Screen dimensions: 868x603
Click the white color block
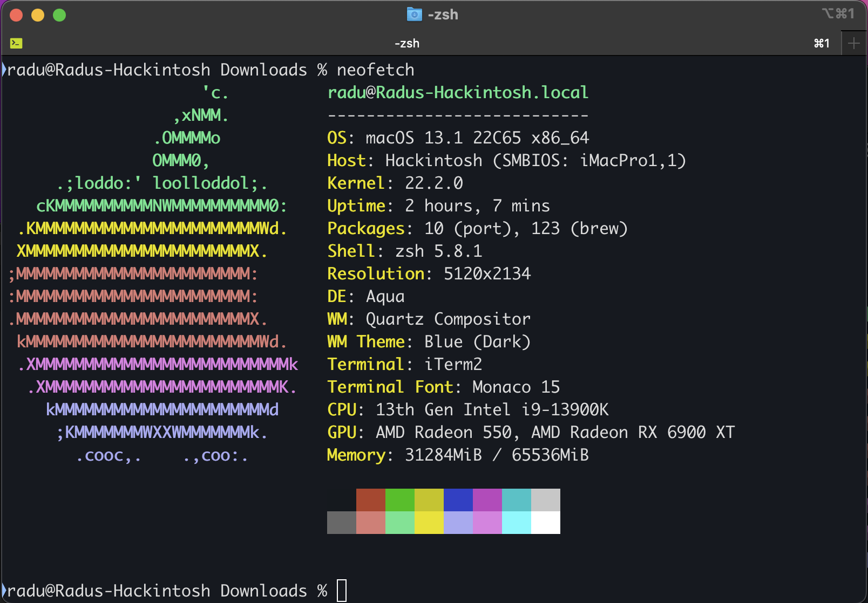tap(546, 523)
